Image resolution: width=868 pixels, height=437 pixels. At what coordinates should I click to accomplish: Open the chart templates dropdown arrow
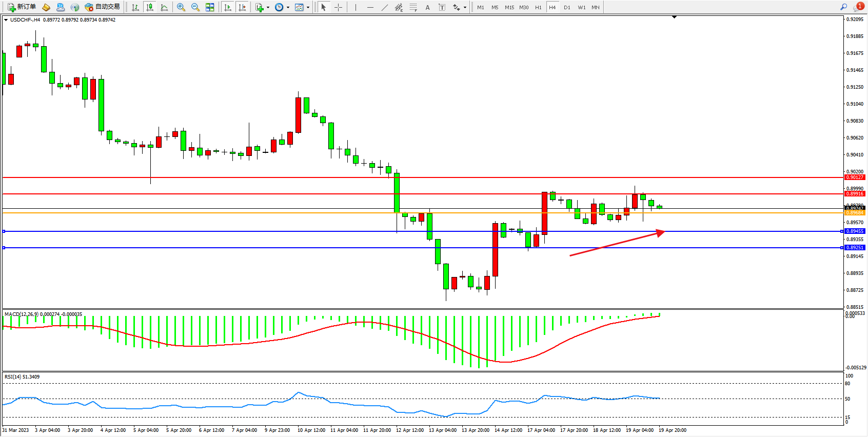coord(308,8)
